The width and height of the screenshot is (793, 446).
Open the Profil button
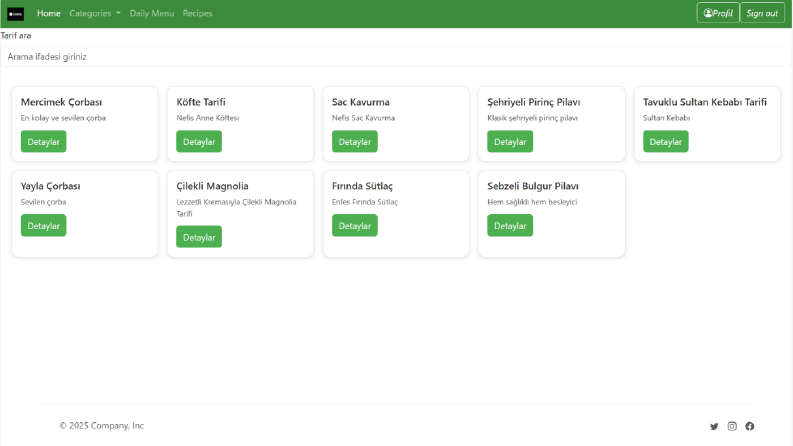click(x=718, y=13)
